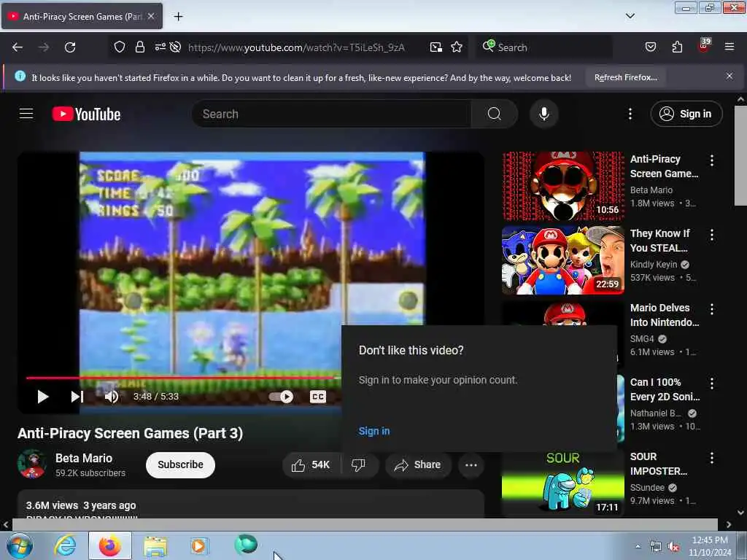Open the Beta Mario channel name link

pos(84,458)
